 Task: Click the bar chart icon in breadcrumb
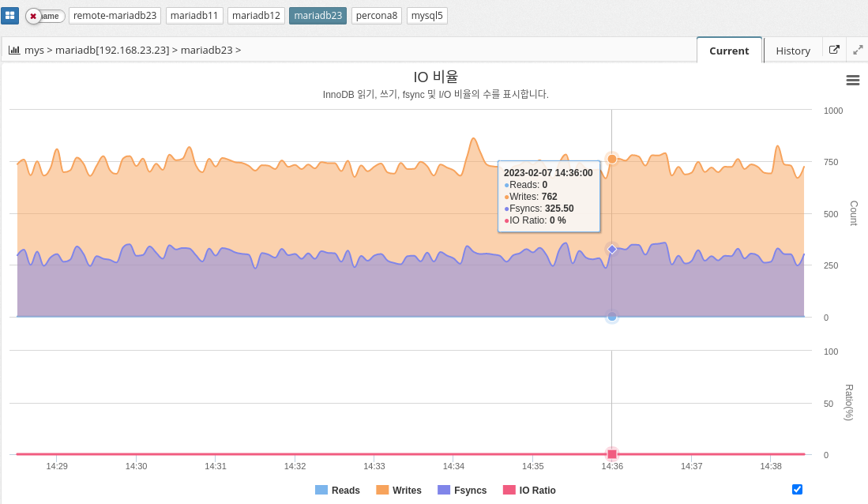point(14,50)
